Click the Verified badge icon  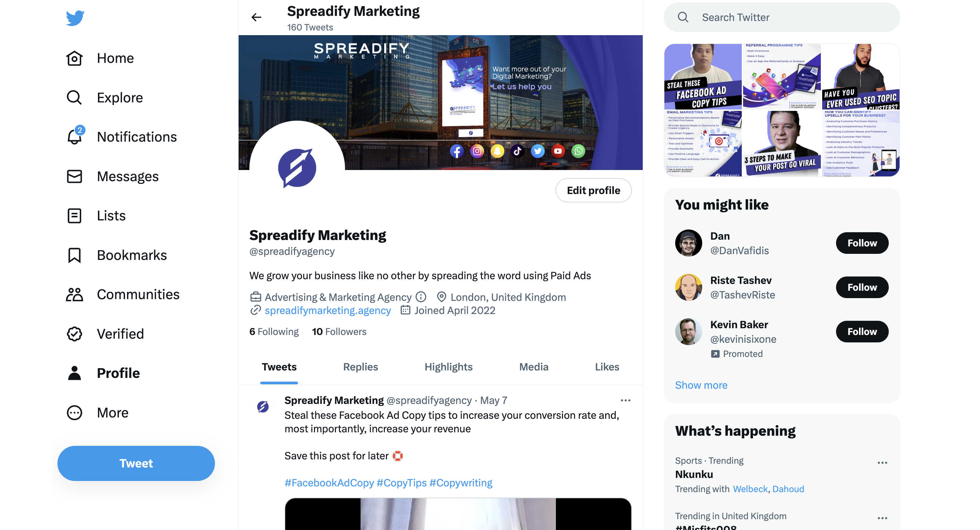pos(74,334)
